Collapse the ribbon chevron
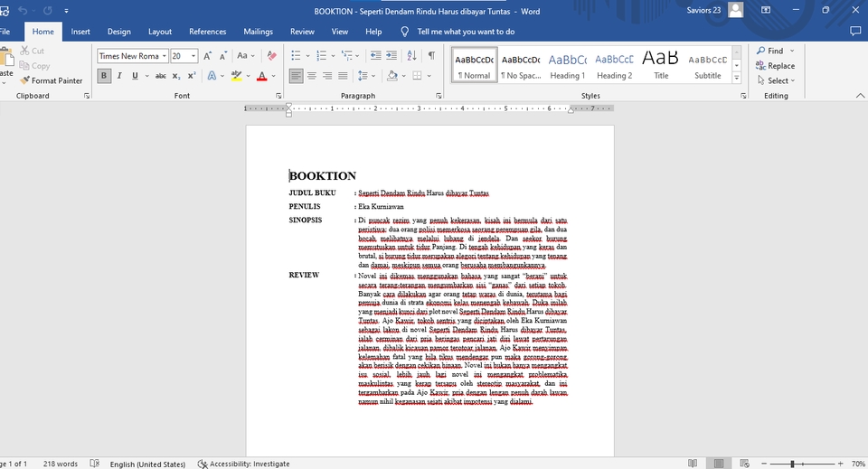This screenshot has width=868, height=469. [860, 96]
